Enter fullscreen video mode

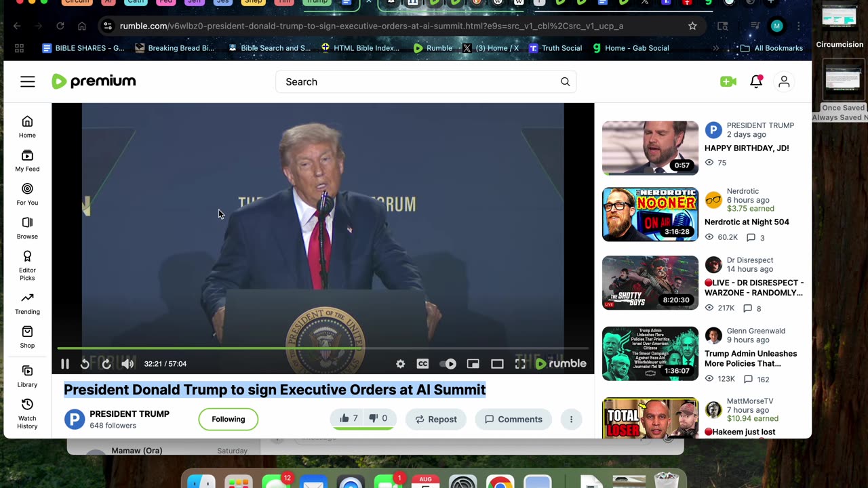point(520,364)
